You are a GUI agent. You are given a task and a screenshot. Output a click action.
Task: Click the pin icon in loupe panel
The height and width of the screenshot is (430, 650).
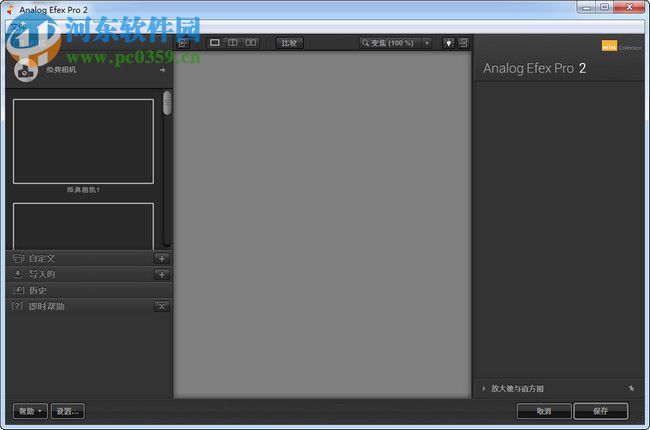(x=631, y=388)
